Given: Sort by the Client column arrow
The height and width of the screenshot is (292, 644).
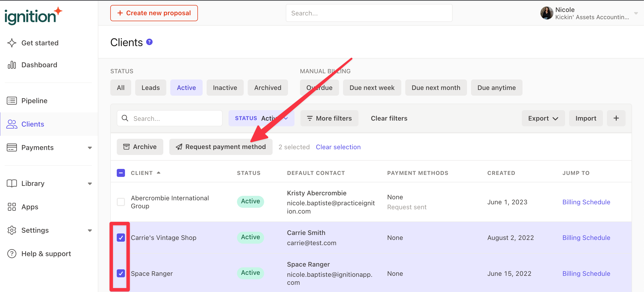Looking at the screenshot, I should click(x=159, y=173).
